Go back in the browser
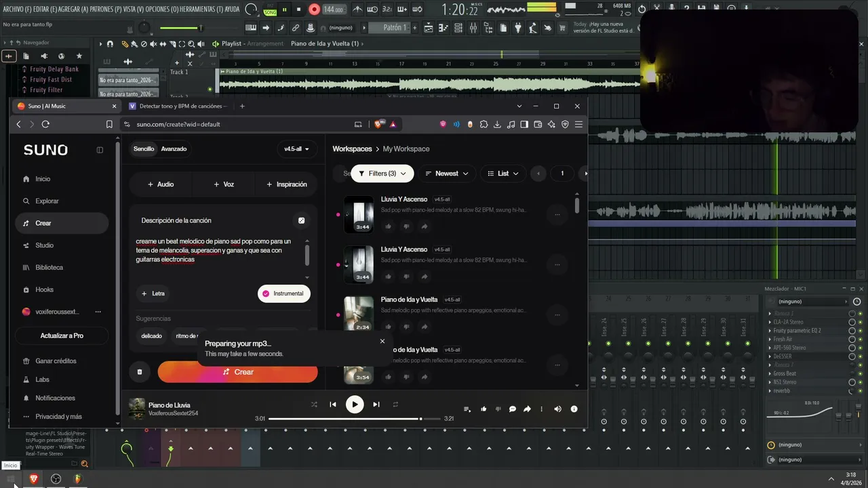The image size is (868, 488). pyautogui.click(x=19, y=124)
